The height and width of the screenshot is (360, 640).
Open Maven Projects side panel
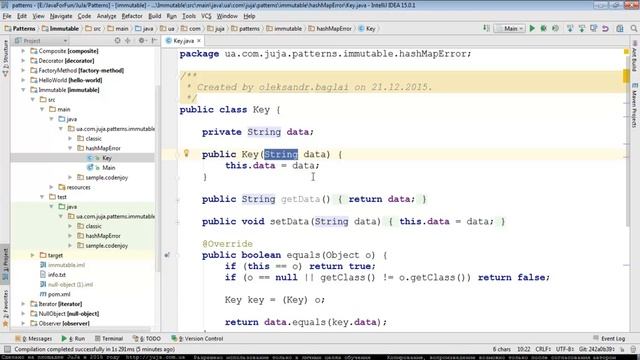pos(635,105)
